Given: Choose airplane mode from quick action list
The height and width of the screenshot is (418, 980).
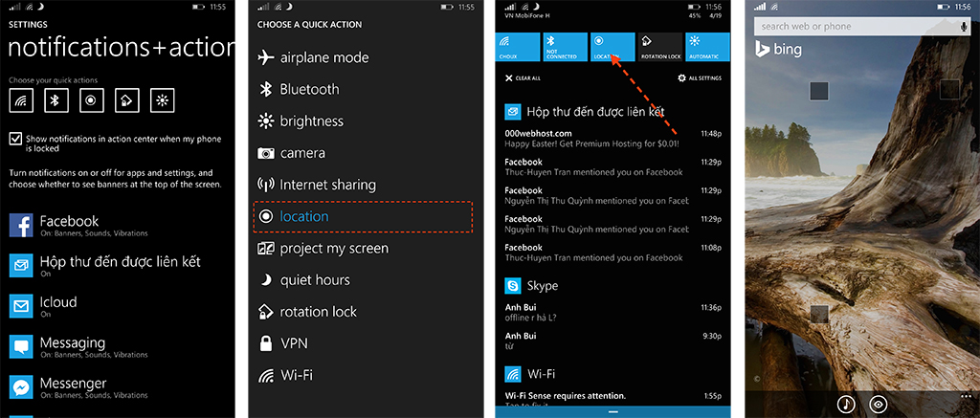Looking at the screenshot, I should [323, 57].
